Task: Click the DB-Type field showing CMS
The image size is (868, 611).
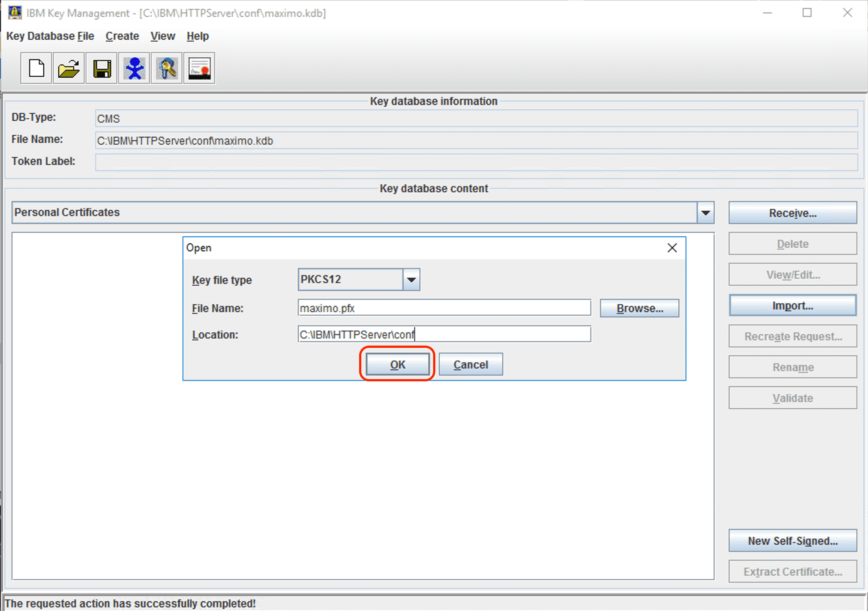Action: 476,119
